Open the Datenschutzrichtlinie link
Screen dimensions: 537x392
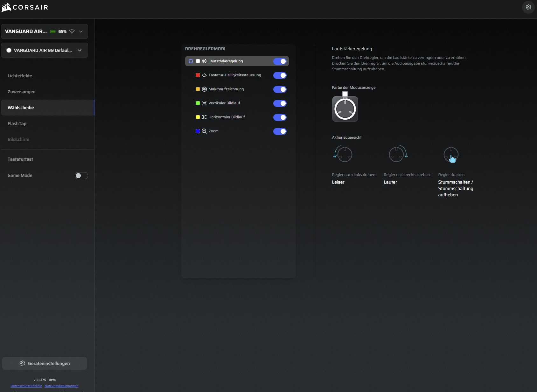click(x=26, y=386)
